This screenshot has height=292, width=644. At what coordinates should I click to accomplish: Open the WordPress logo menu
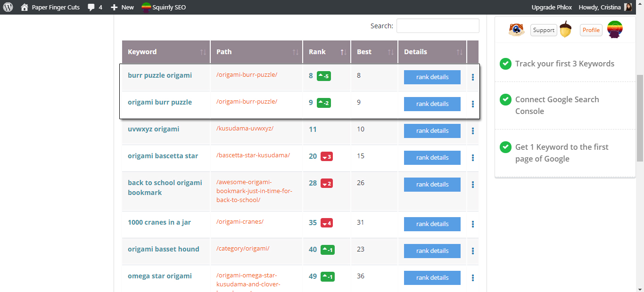10,7
